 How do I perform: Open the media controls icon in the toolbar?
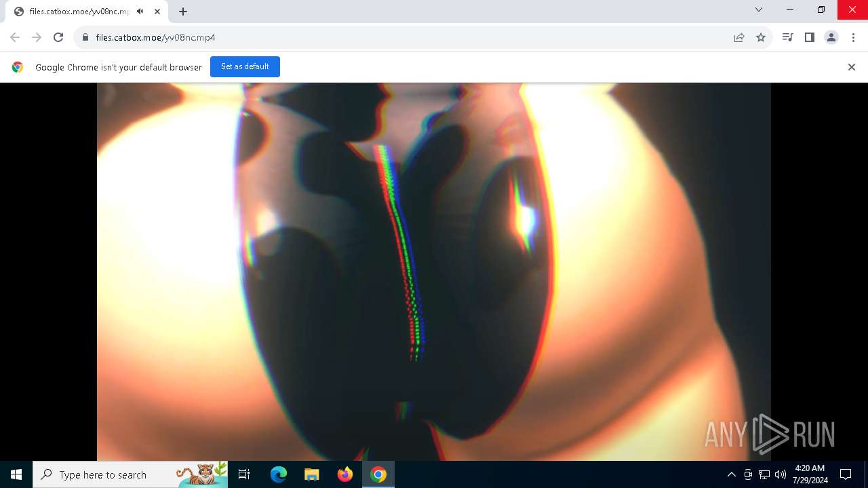point(787,37)
